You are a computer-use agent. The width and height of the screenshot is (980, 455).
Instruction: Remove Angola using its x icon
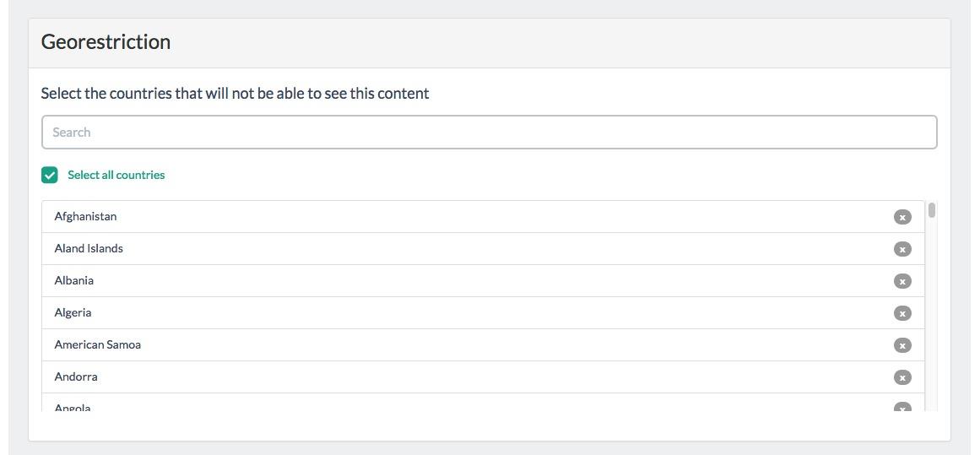pos(902,408)
